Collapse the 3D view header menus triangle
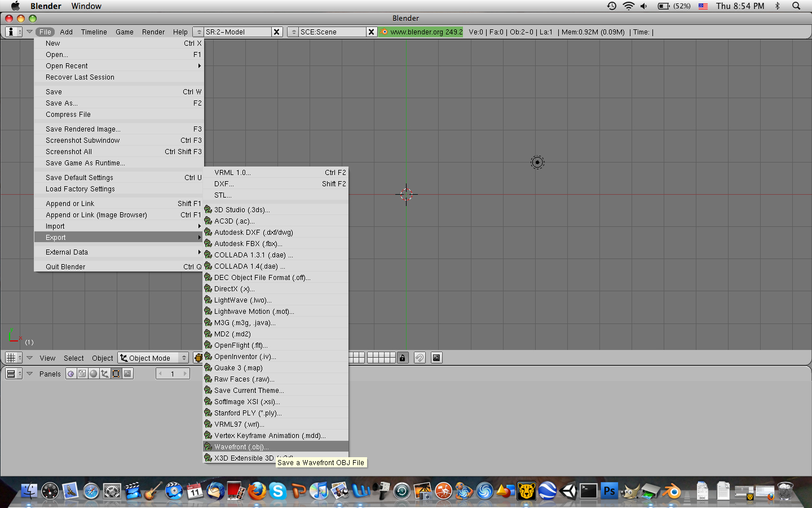 click(30, 358)
